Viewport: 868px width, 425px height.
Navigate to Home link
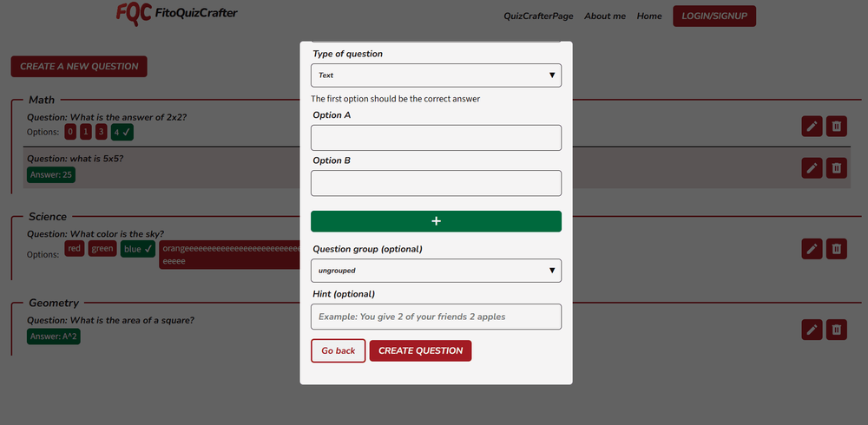pos(649,16)
